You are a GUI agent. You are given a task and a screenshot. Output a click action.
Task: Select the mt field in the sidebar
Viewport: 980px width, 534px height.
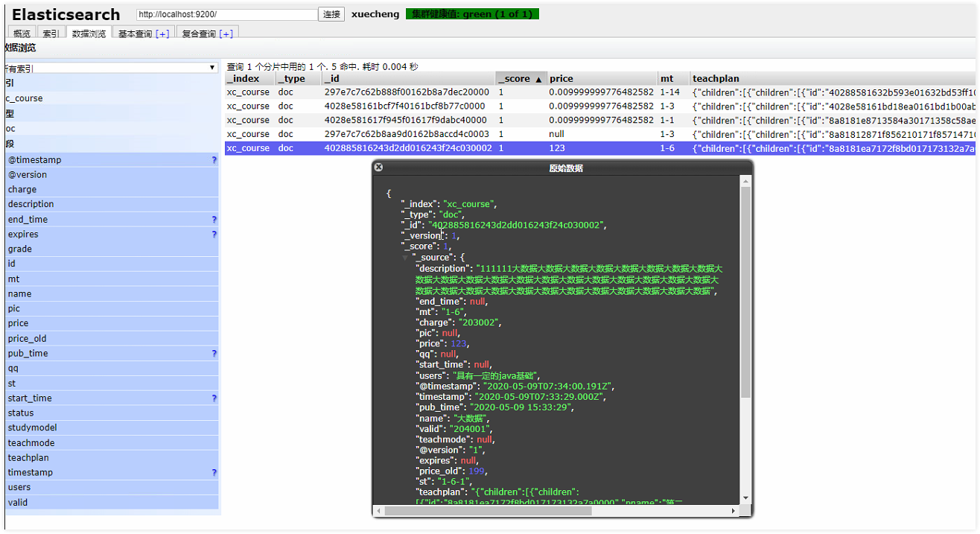[112, 279]
